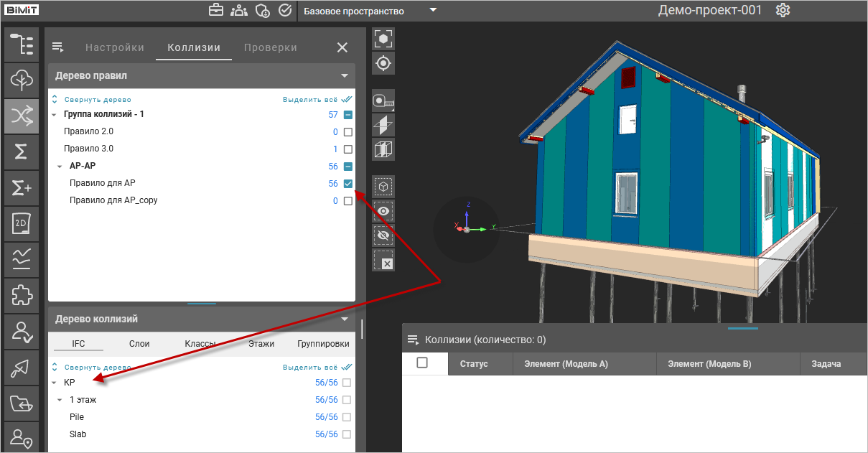Click the hide elements crossed-eye icon
Viewport: 868px width, 453px height.
coord(383,235)
